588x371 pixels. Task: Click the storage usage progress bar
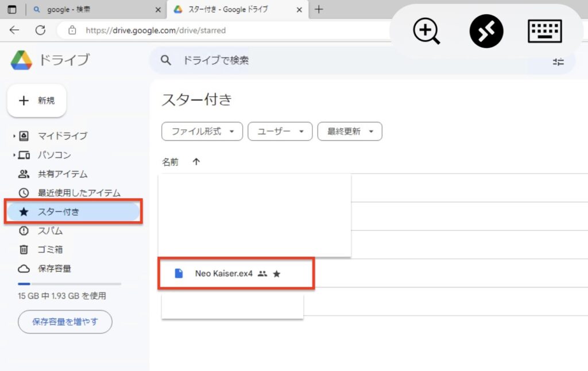click(69, 284)
